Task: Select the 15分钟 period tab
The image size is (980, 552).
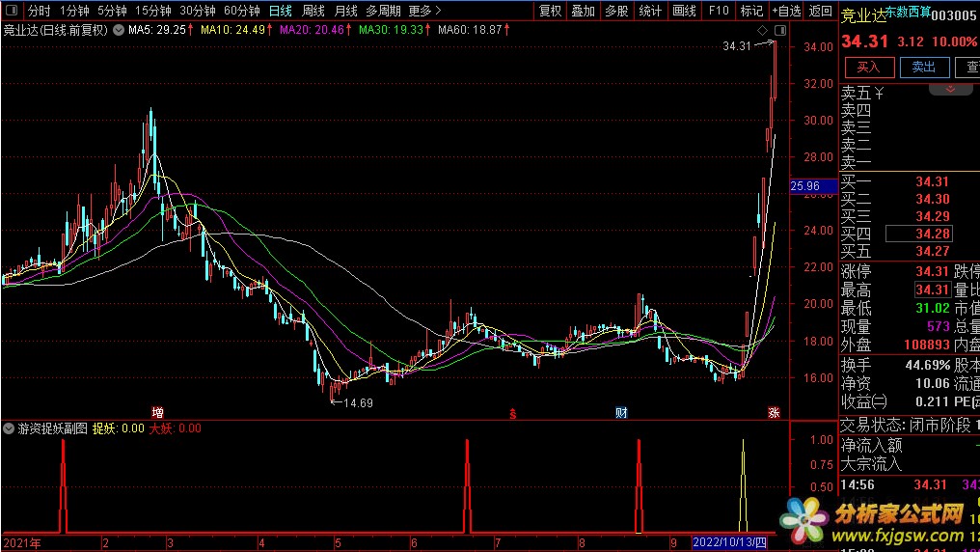Action: point(153,11)
